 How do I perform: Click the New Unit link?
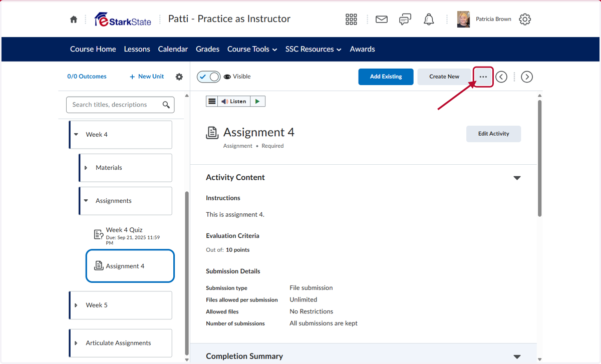pos(147,77)
